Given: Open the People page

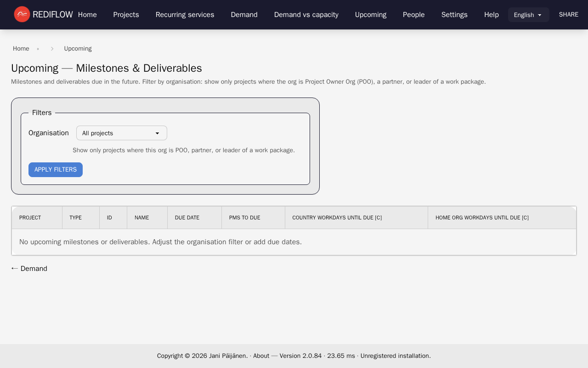Looking at the screenshot, I should 413,15.
